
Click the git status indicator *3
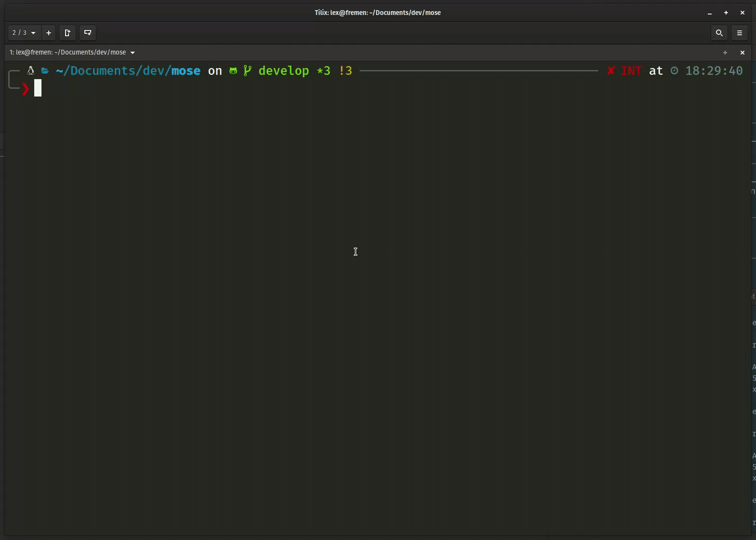coord(324,71)
